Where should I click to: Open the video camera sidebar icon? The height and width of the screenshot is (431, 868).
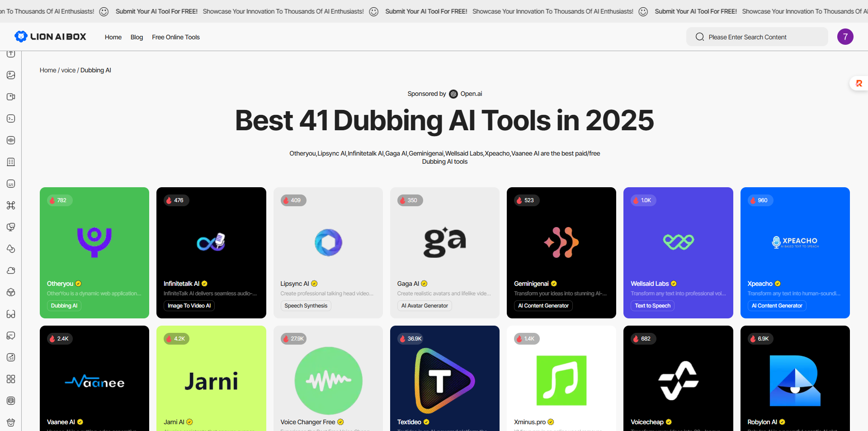[x=11, y=97]
